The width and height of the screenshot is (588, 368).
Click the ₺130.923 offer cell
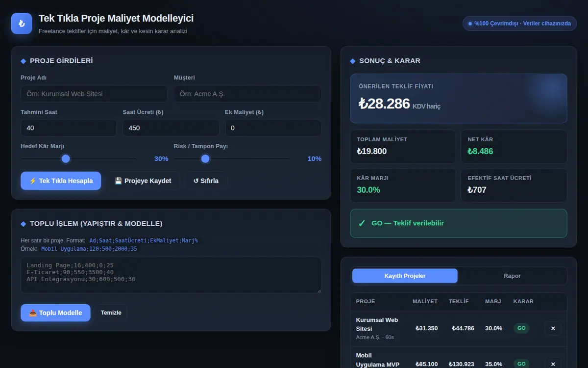click(461, 364)
